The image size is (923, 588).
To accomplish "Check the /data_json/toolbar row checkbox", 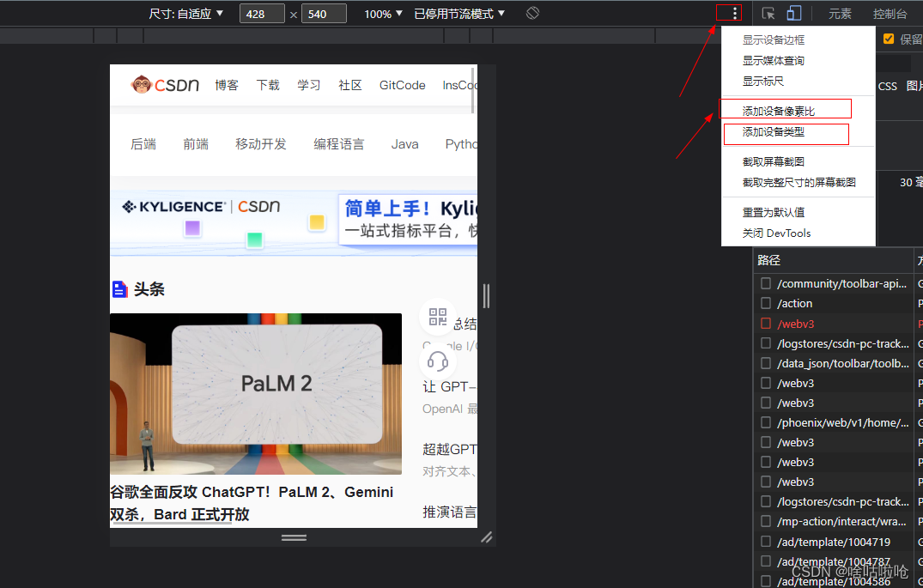I will click(x=765, y=363).
